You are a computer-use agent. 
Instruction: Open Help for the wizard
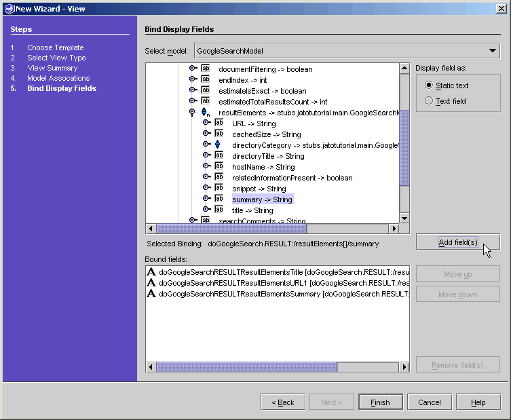[478, 402]
